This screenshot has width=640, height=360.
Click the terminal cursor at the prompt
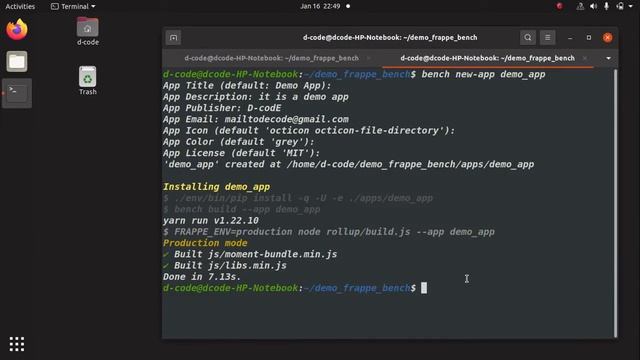pos(424,288)
